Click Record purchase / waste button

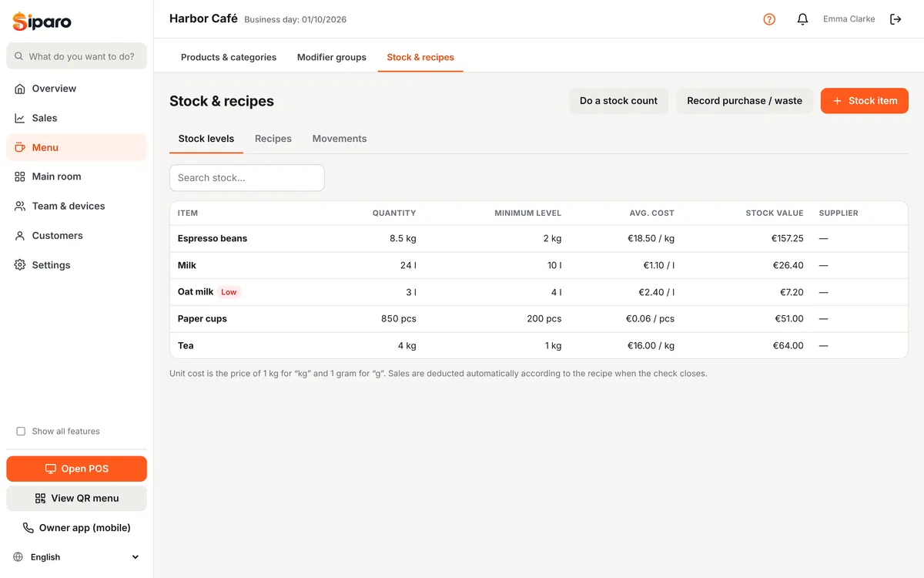(745, 101)
